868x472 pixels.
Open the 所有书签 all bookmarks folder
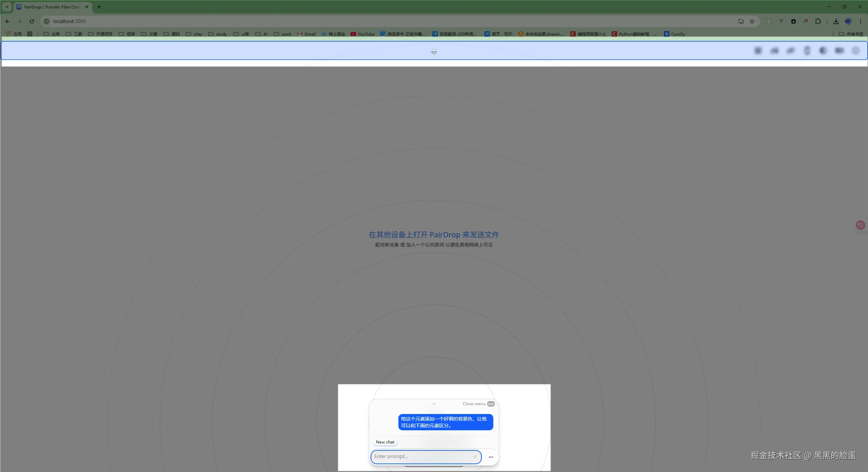(x=851, y=34)
